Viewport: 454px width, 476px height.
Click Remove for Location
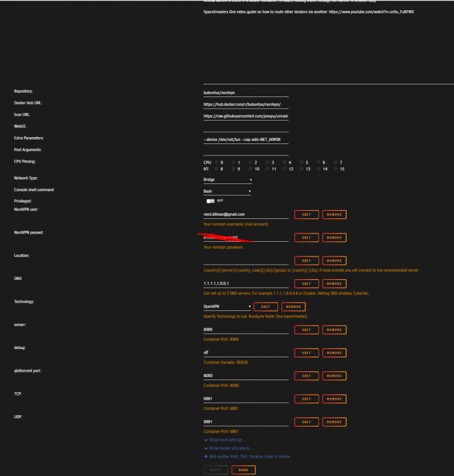tap(335, 261)
